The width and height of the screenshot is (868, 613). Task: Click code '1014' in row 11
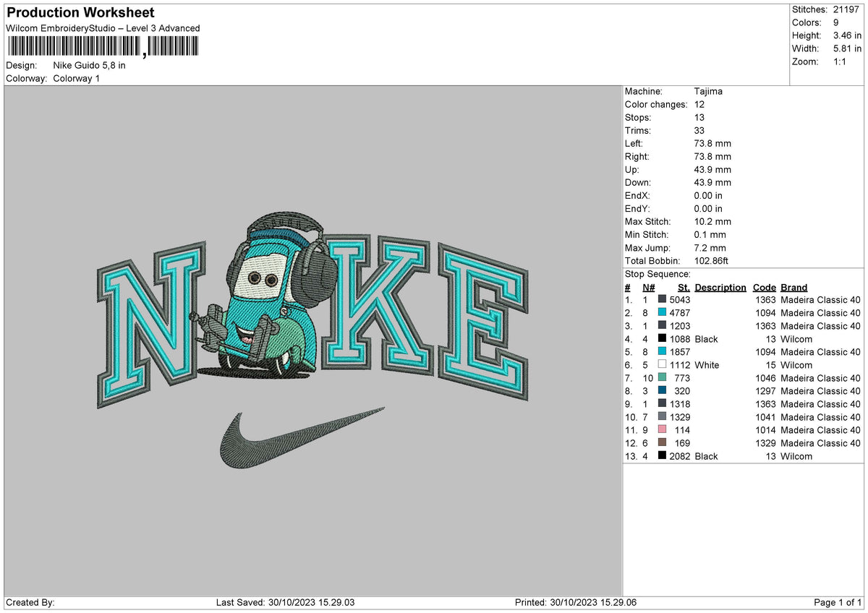[765, 429]
